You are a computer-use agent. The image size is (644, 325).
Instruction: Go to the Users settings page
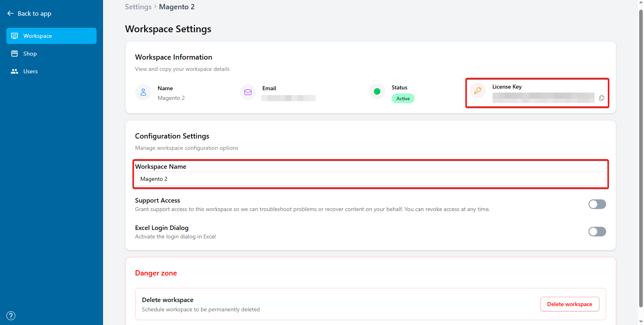pos(30,71)
